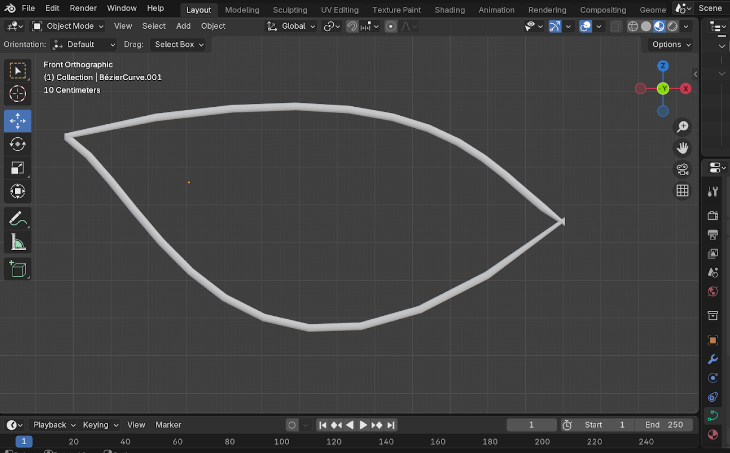Select the Cursor tool in the toolbar
The image size is (730, 453).
point(18,94)
